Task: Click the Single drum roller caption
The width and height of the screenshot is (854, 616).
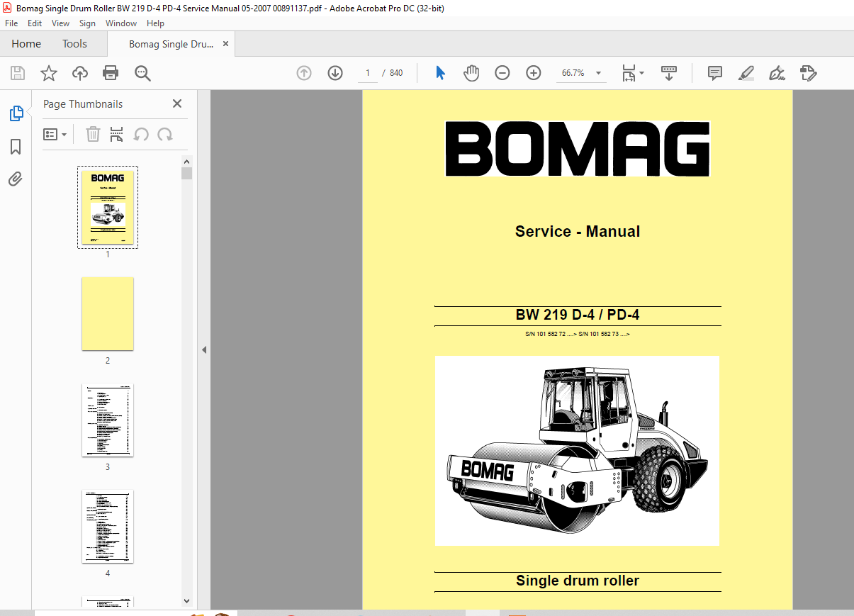Action: (x=578, y=581)
